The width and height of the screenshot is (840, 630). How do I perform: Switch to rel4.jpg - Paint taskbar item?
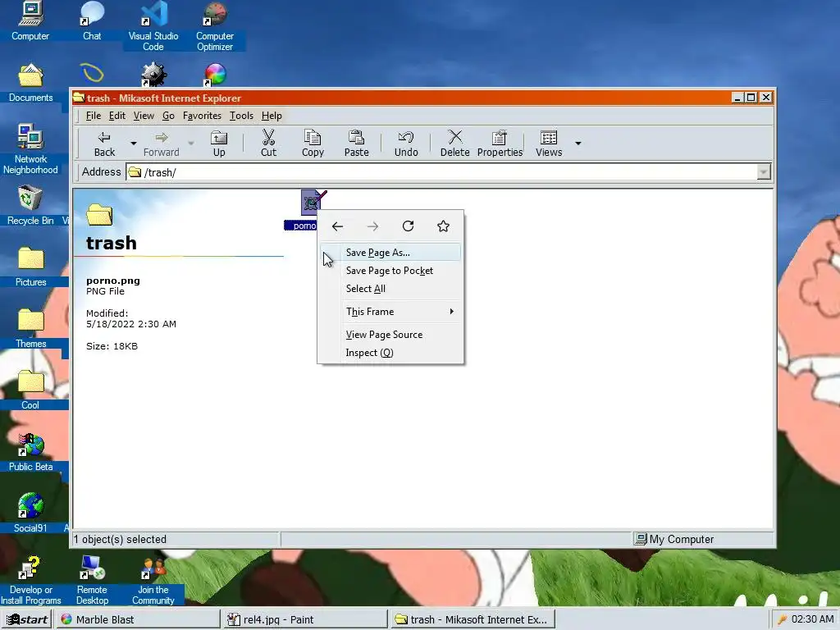tap(305, 619)
